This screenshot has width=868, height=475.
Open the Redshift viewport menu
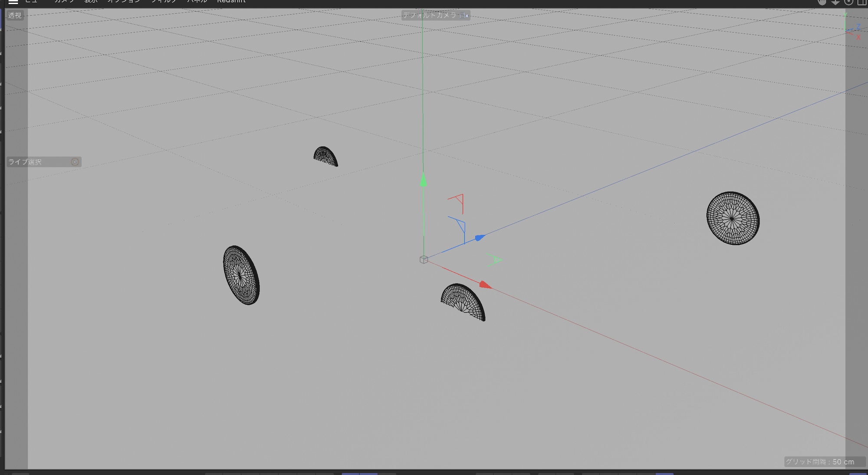coord(231,1)
